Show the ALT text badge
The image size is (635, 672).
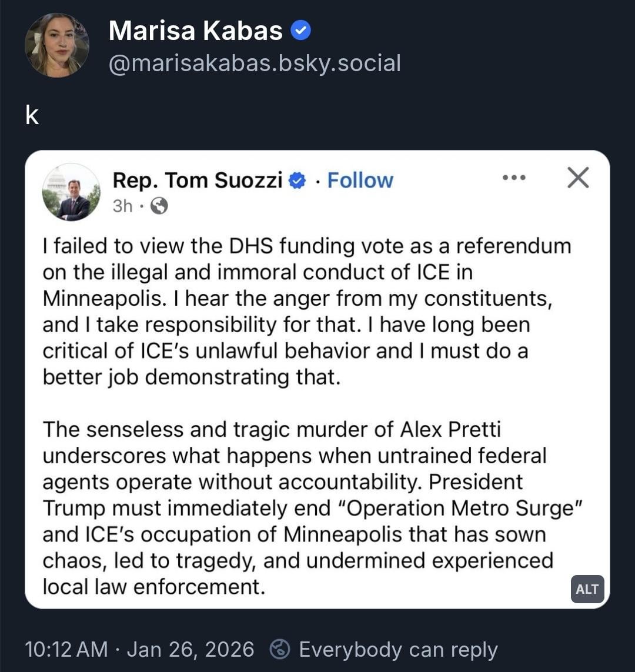click(587, 589)
